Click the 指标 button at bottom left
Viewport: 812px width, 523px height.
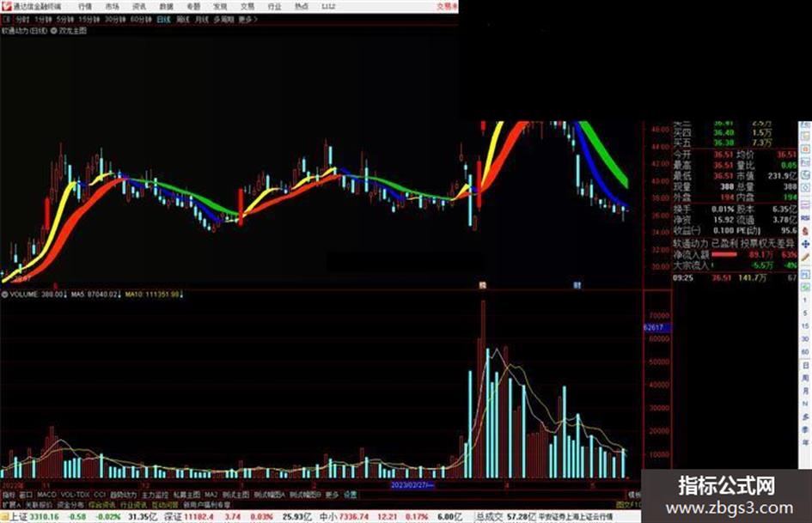pyautogui.click(x=9, y=495)
